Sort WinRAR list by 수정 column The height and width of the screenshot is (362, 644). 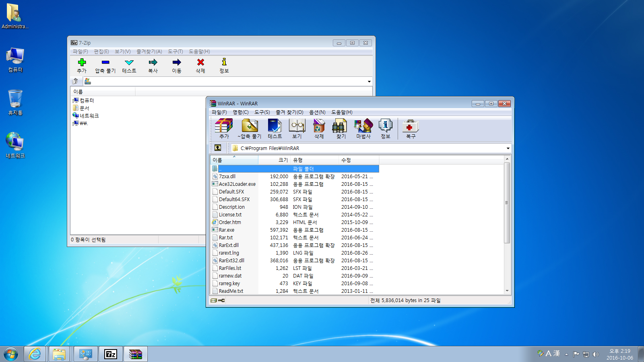(359, 160)
